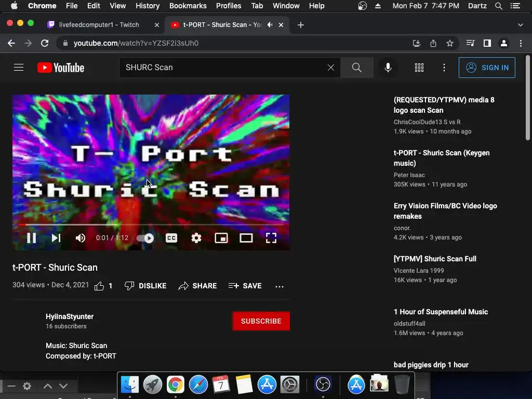Open Launchpad from the Dock

tap(153, 384)
